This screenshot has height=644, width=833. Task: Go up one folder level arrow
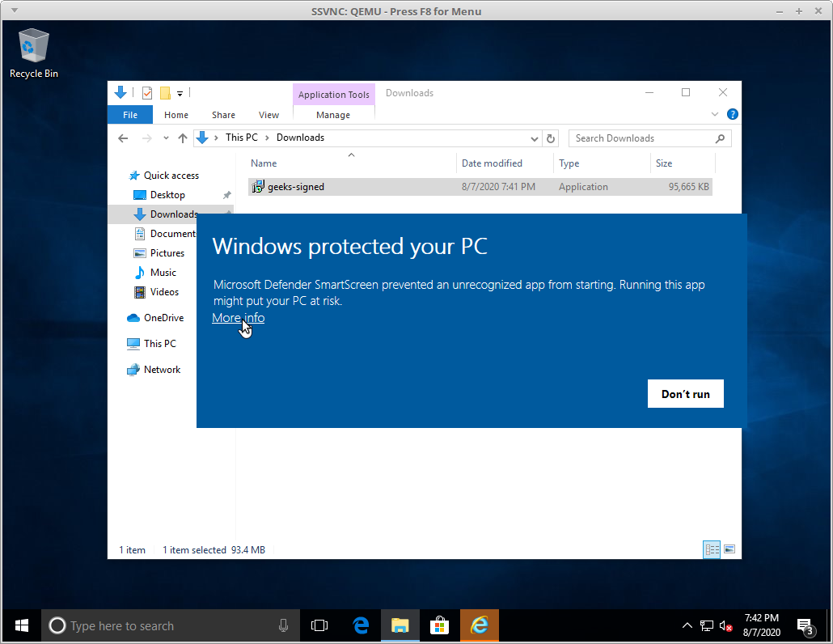[183, 138]
